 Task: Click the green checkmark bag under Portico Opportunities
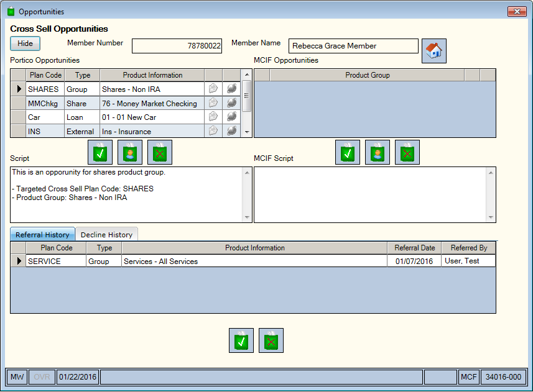pos(100,152)
